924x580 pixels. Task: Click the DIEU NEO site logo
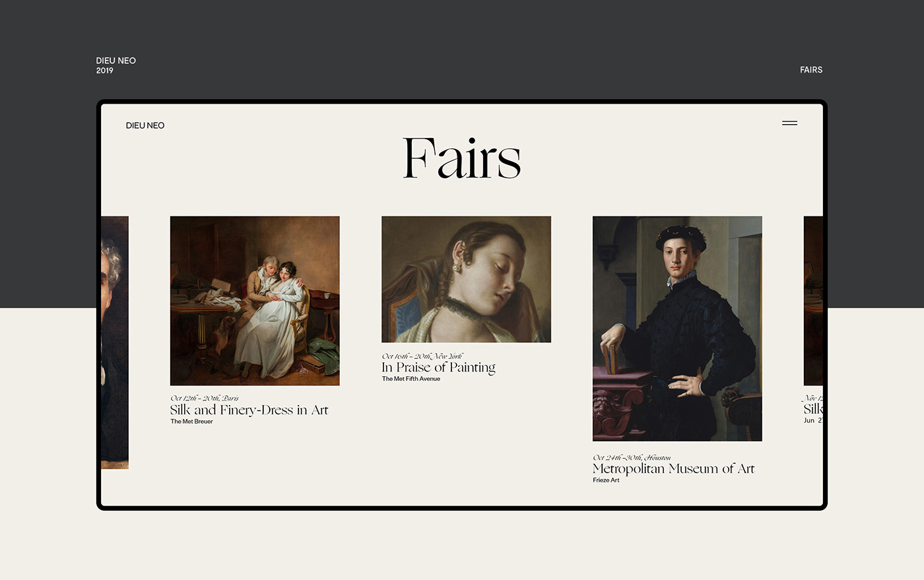(145, 125)
